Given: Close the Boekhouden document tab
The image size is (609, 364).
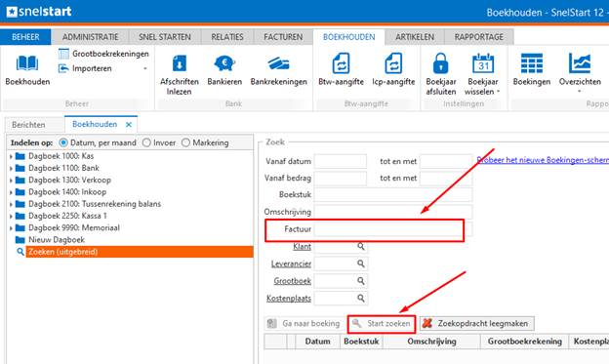Looking at the screenshot, I should (129, 125).
